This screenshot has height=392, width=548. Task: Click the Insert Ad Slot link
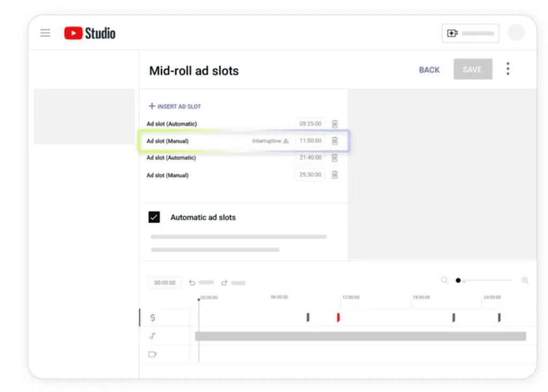click(x=174, y=106)
